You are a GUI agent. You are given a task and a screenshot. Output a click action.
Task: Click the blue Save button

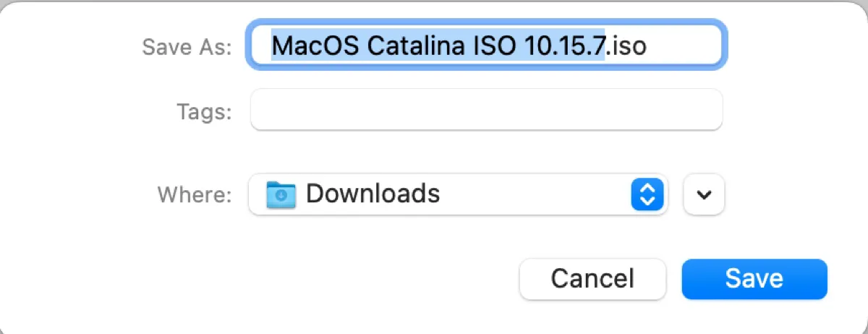(x=754, y=278)
